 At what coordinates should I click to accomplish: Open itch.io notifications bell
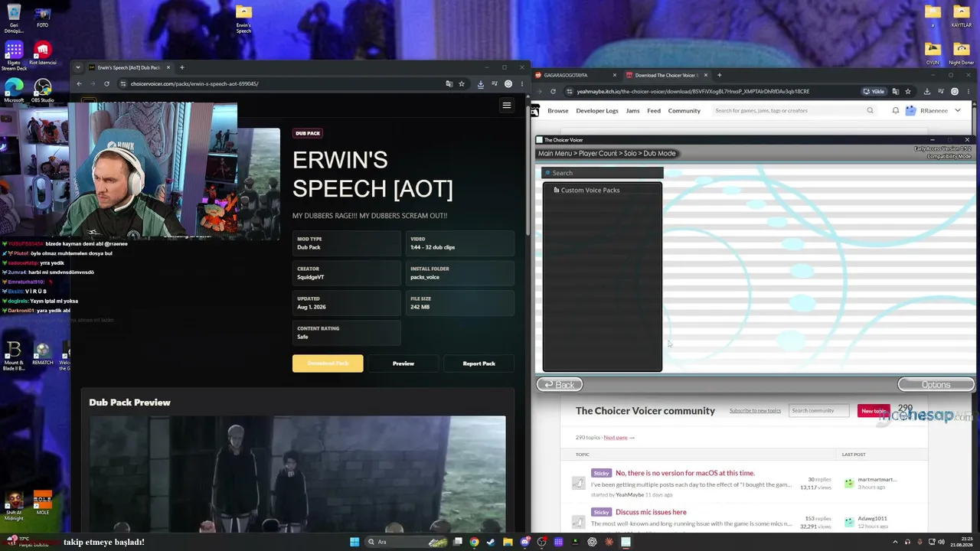[895, 111]
